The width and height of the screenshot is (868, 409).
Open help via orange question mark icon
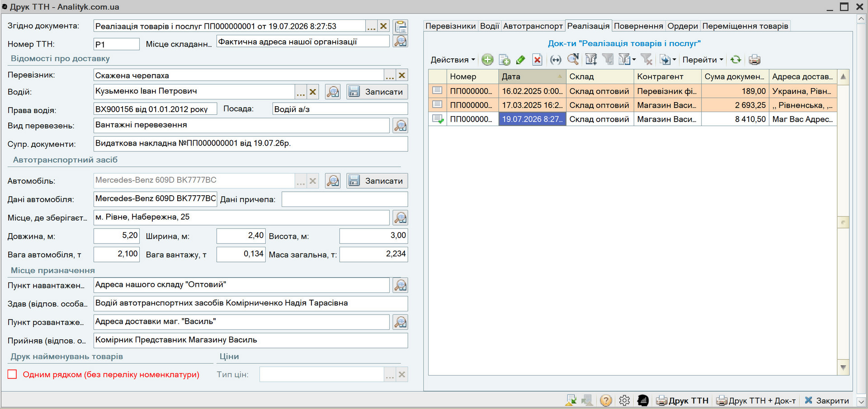[x=606, y=400]
